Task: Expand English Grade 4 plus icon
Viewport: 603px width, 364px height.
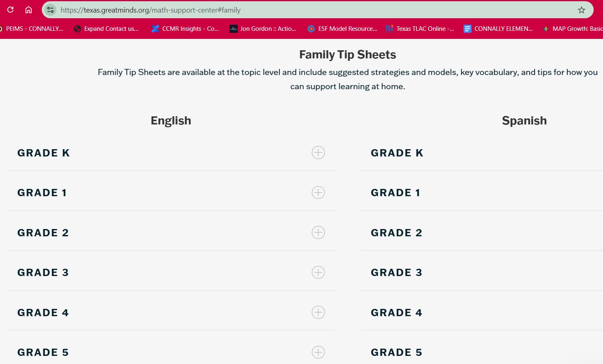Action: pyautogui.click(x=318, y=313)
